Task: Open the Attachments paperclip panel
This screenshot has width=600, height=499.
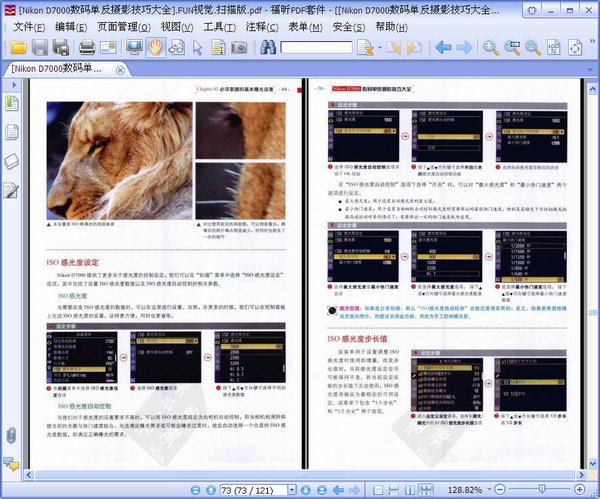Action: [x=11, y=435]
